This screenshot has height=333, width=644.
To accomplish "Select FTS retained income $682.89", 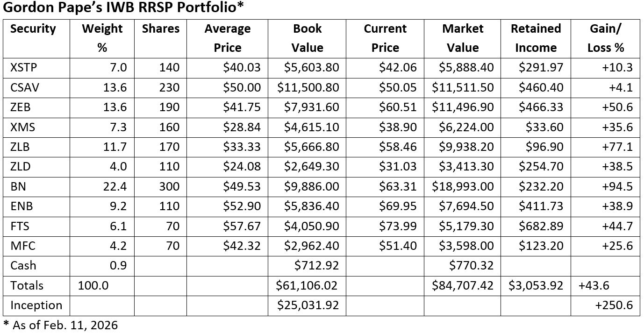I will 541,227.
